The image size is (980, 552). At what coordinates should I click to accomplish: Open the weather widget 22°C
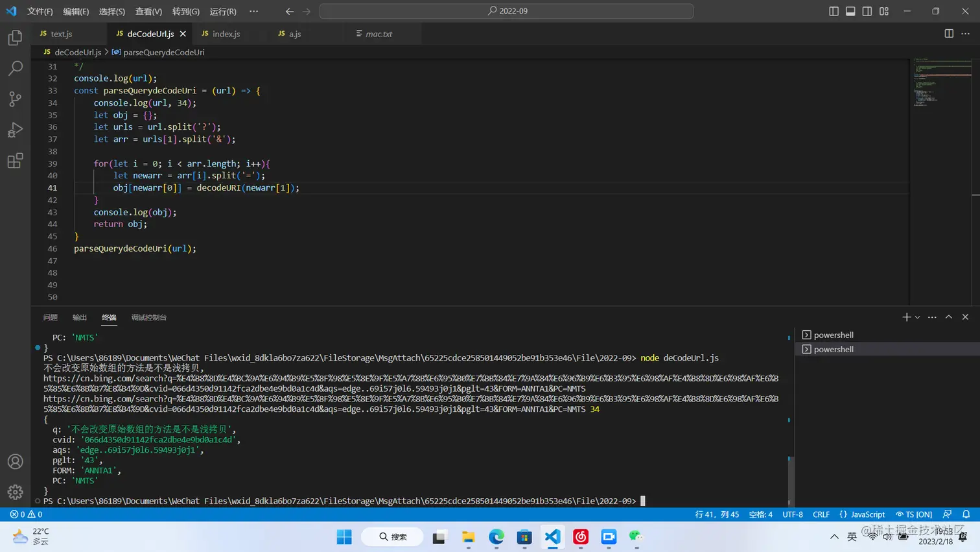tap(30, 537)
